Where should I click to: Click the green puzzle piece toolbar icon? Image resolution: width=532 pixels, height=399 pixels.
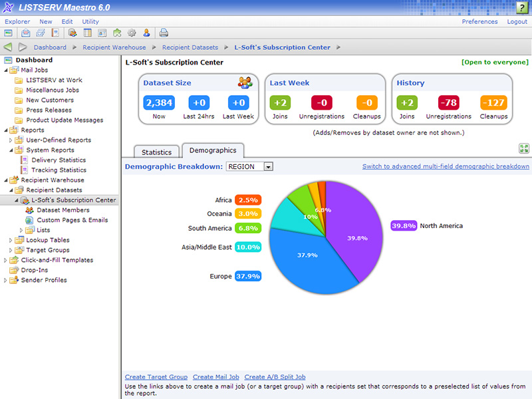pos(117,33)
